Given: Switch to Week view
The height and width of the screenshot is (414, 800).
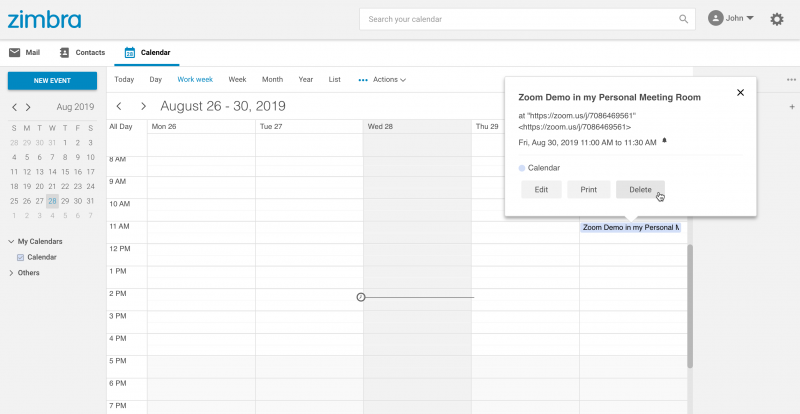Looking at the screenshot, I should [237, 80].
